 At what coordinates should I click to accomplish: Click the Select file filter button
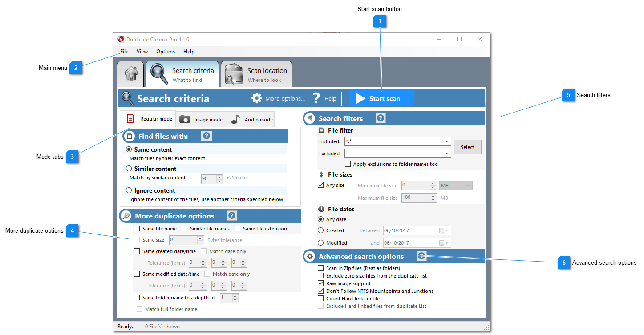[467, 147]
